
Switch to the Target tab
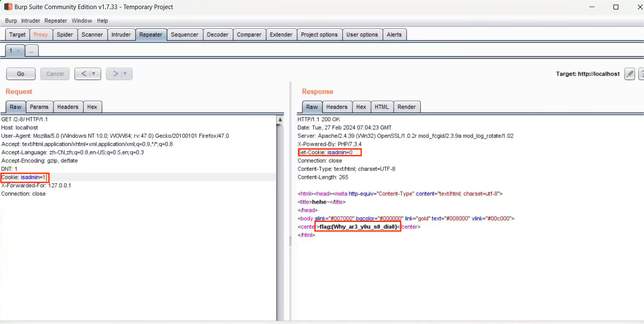pyautogui.click(x=17, y=35)
